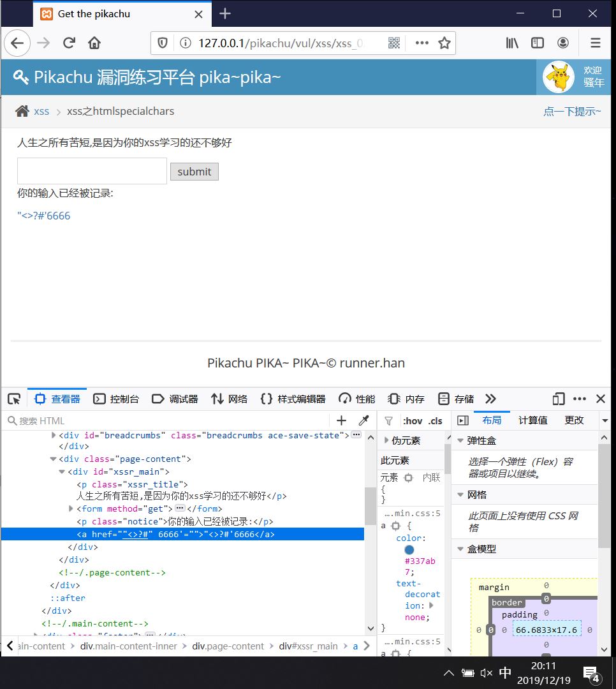Image resolution: width=616 pixels, height=689 pixels.
Task: Show site information for 127.0.0.1
Action: [186, 43]
